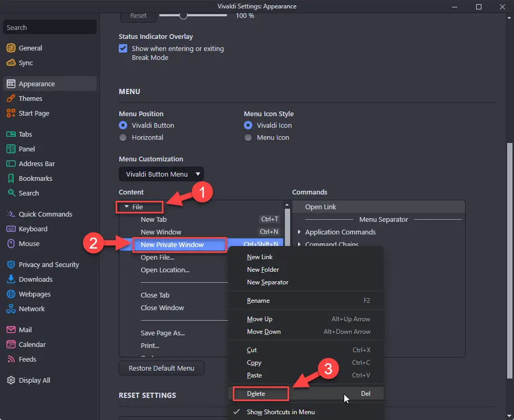Choose Paste from context menu
Image resolution: width=514 pixels, height=420 pixels.
(x=306, y=375)
